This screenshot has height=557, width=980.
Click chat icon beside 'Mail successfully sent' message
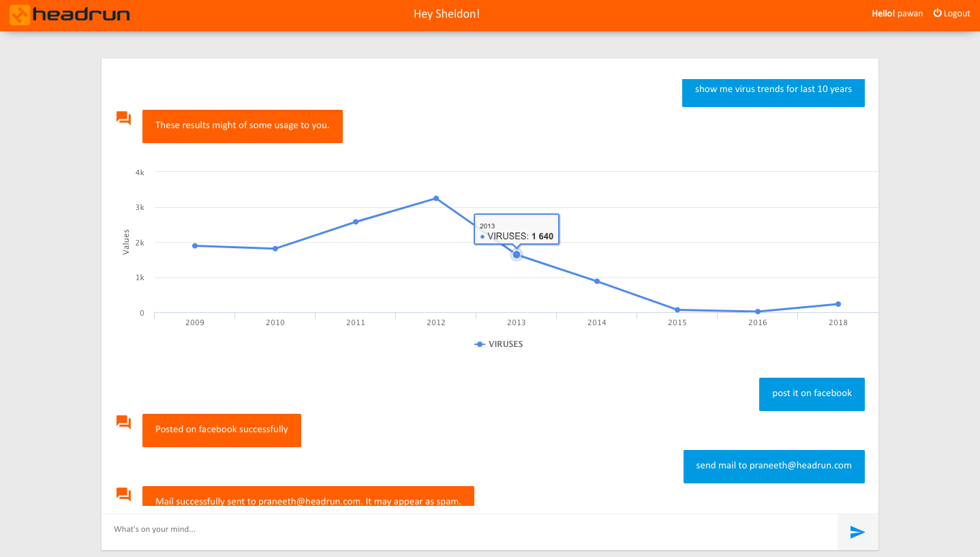(x=123, y=494)
